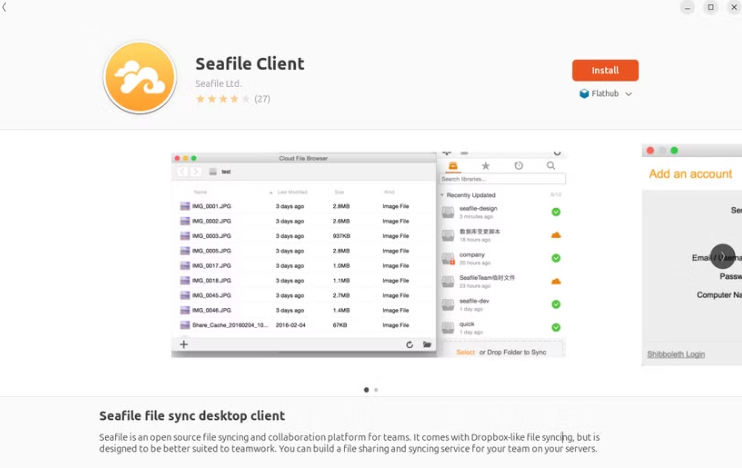Open the Flathub source dropdown chevron
Image resolution: width=742 pixels, height=468 pixels.
point(628,94)
